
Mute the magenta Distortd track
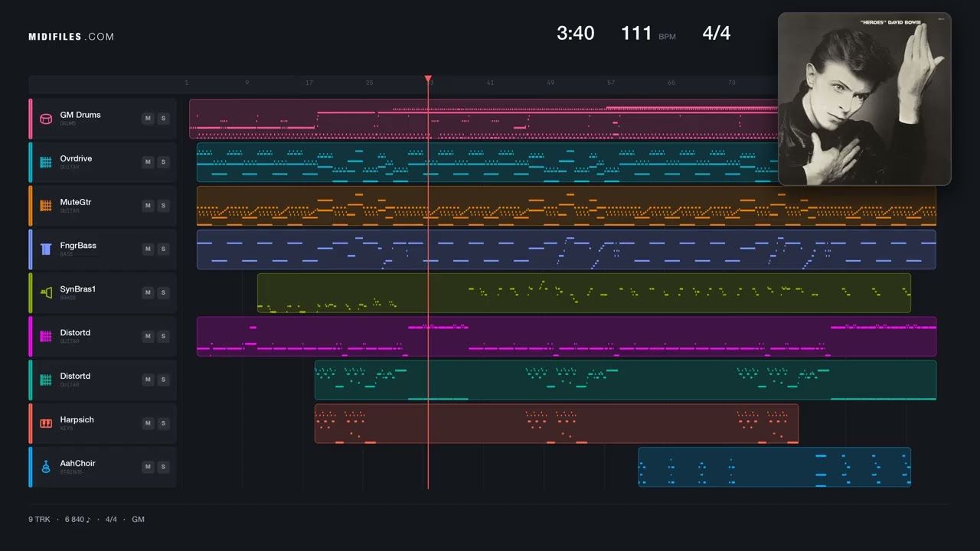click(148, 337)
